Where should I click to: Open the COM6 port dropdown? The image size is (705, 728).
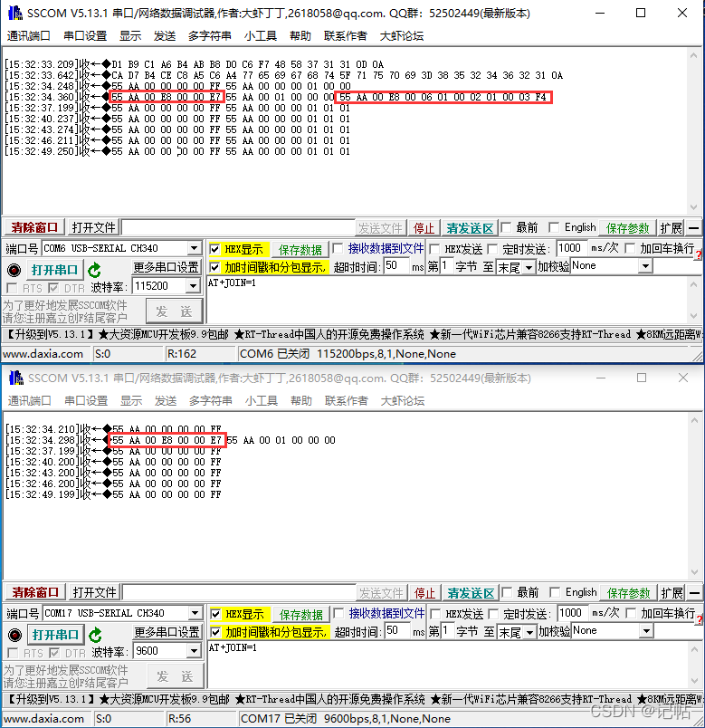point(195,248)
